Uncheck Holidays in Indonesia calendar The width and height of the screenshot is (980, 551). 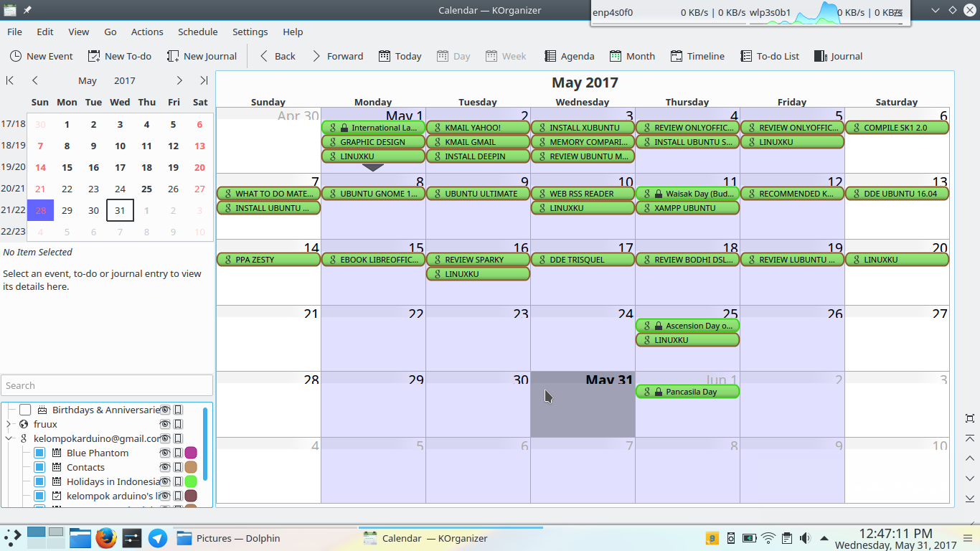(39, 481)
